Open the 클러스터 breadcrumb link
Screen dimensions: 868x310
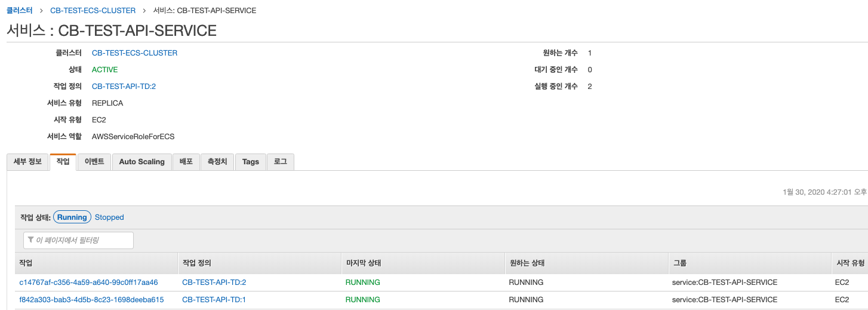[x=20, y=11]
